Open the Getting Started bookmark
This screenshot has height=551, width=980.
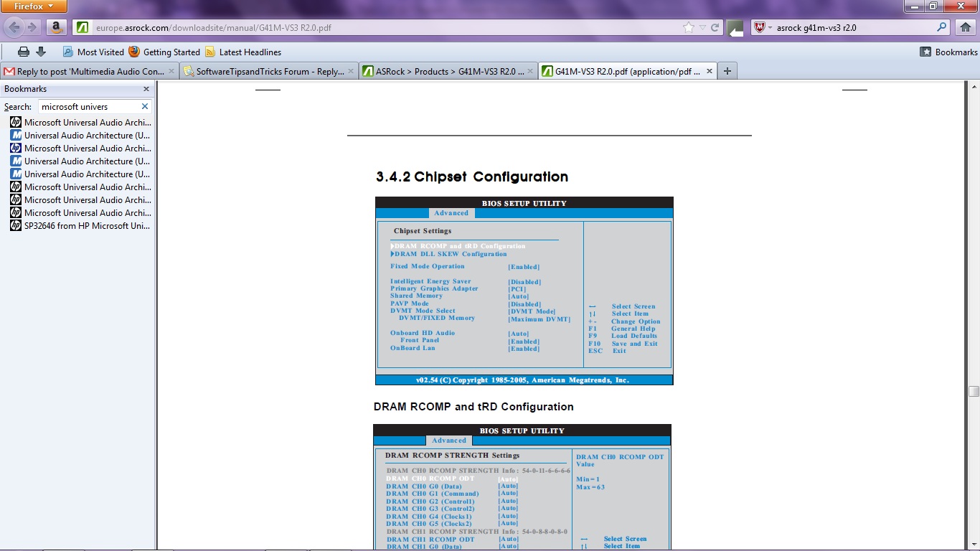point(164,52)
